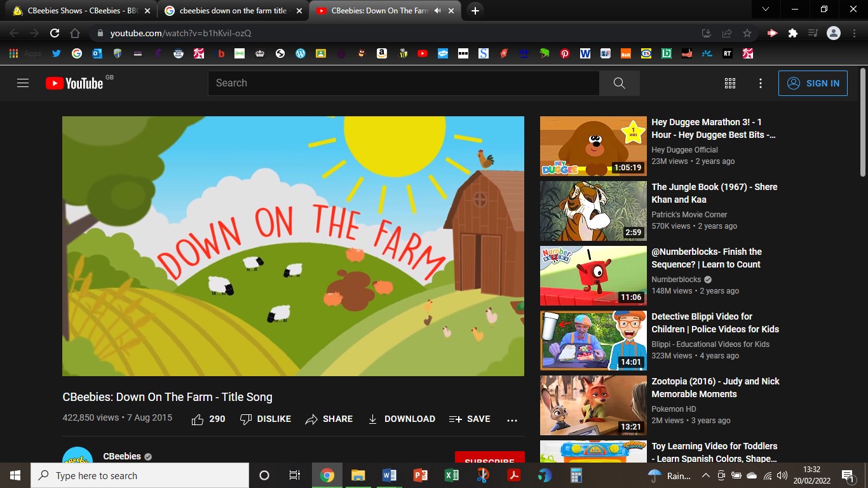Share this page icon in address bar
Image resolution: width=868 pixels, height=488 pixels.
pyautogui.click(x=727, y=33)
